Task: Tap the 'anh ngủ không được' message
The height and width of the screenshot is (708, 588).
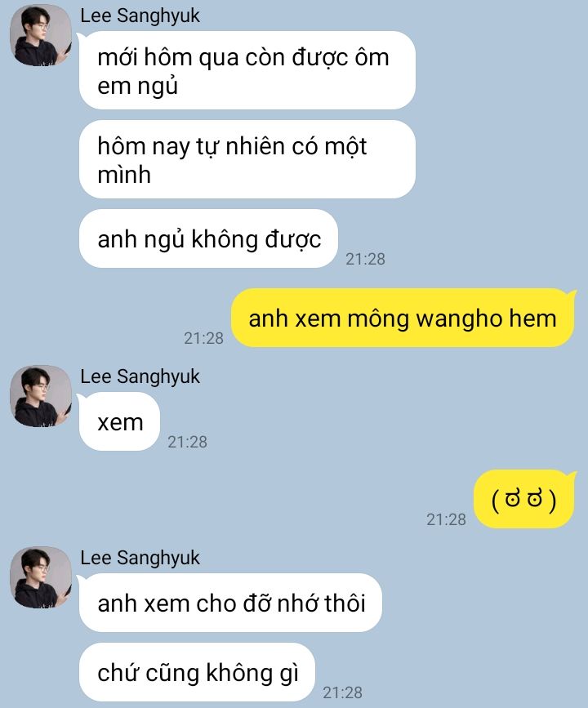Action: point(208,238)
